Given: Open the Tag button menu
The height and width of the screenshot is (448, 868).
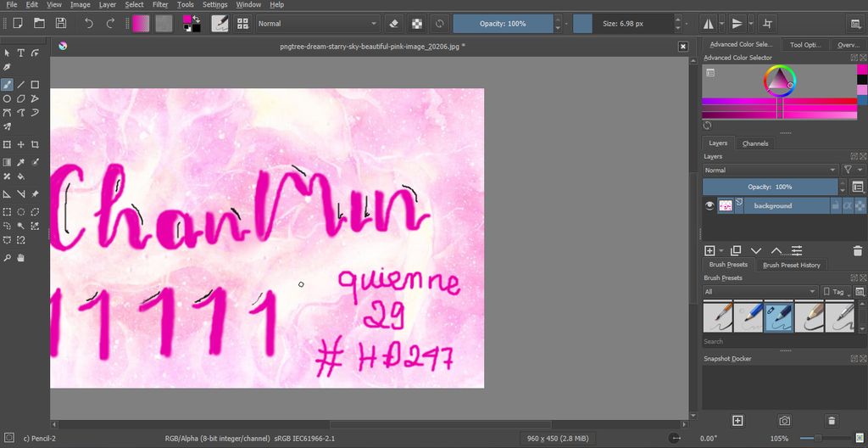Looking at the screenshot, I should point(835,292).
